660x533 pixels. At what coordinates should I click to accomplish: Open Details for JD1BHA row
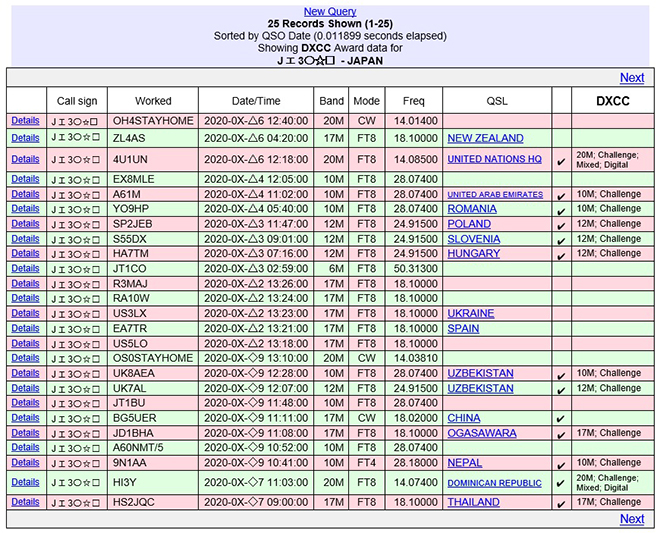25,433
